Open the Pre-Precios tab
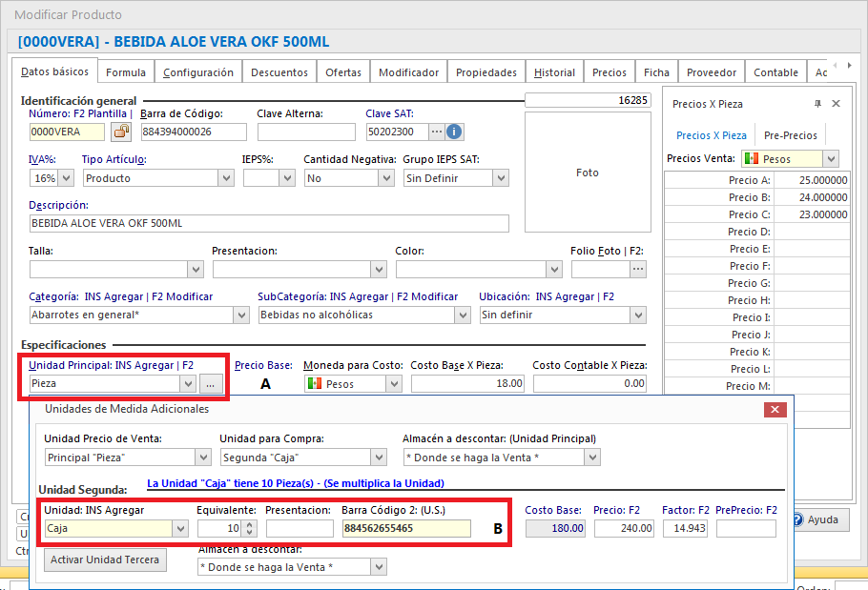 [791, 135]
